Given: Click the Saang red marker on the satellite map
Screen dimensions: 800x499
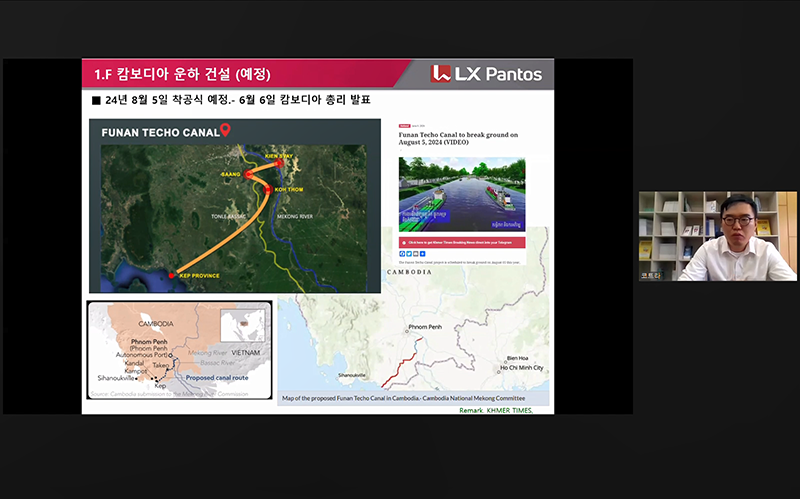Looking at the screenshot, I should click(x=248, y=174).
